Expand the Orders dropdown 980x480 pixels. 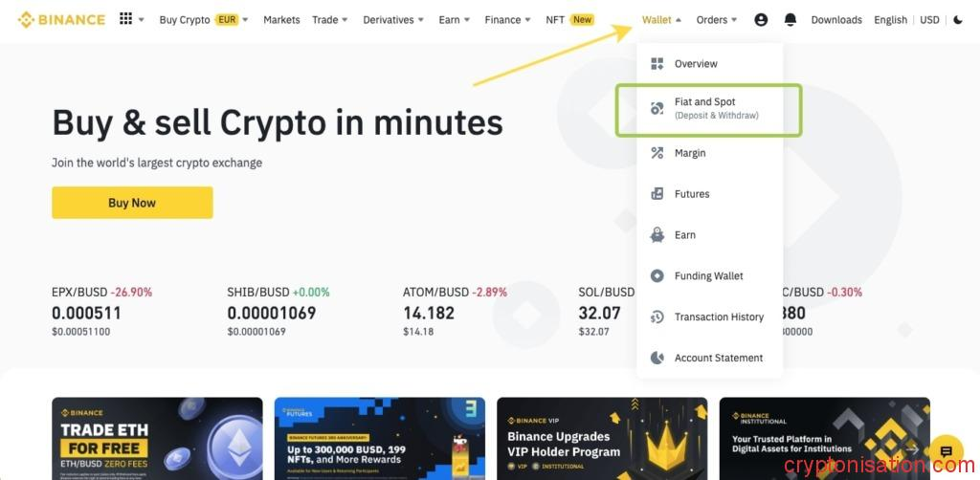(716, 19)
